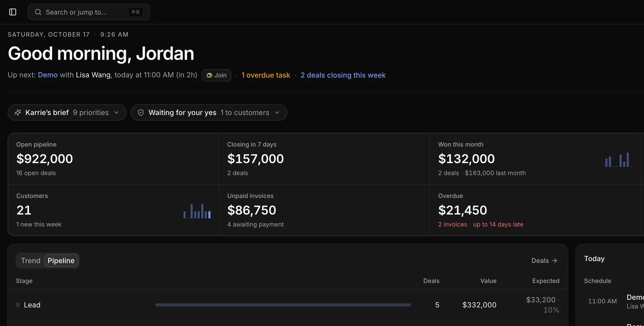The width and height of the screenshot is (644, 326).
Task: Click the shield icon for Waiting for your yes
Action: click(141, 112)
